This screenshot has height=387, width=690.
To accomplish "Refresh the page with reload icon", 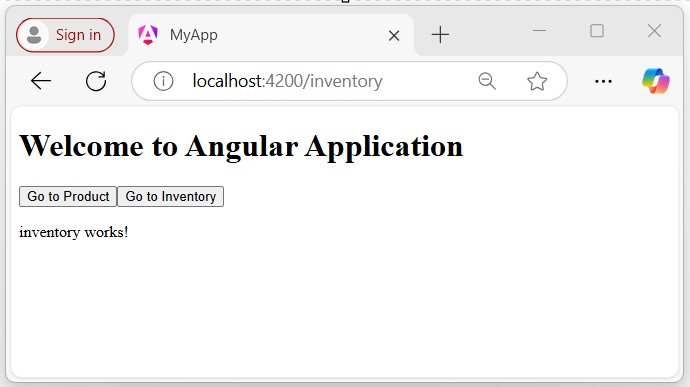I will pos(96,81).
